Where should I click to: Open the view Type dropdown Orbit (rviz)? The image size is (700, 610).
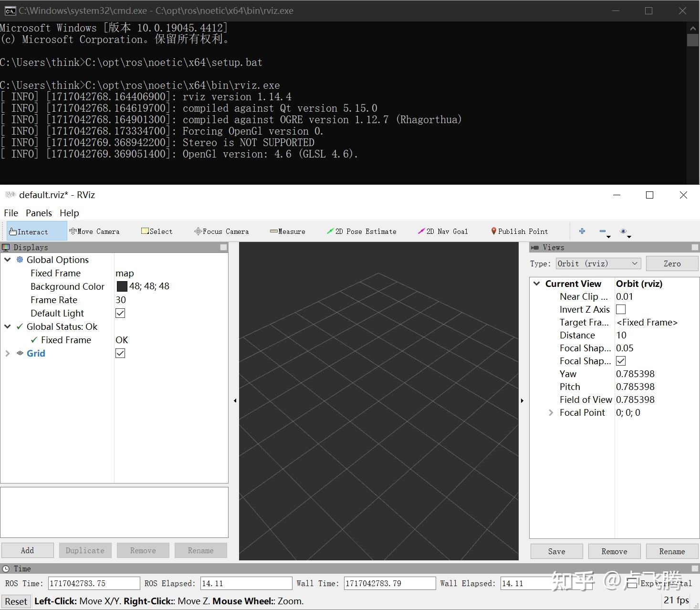598,263
